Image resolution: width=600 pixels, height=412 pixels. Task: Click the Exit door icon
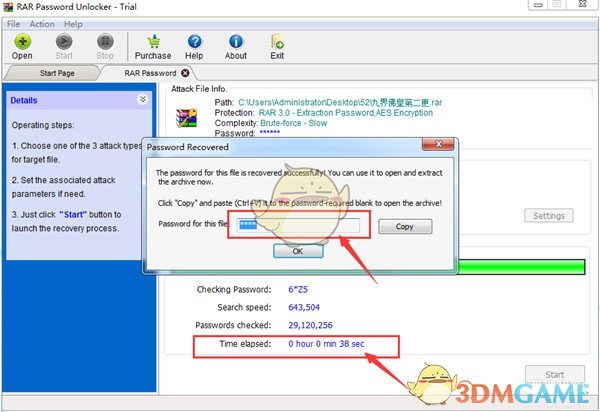pos(277,42)
